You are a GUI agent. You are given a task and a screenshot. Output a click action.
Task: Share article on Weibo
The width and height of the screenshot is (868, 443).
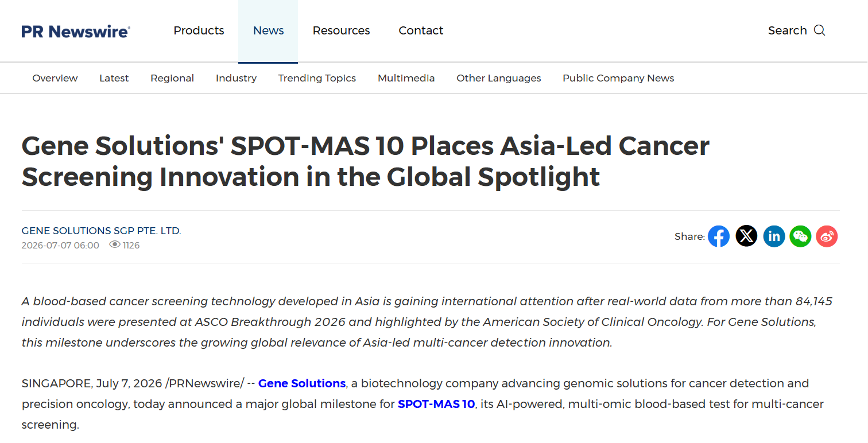tap(827, 236)
